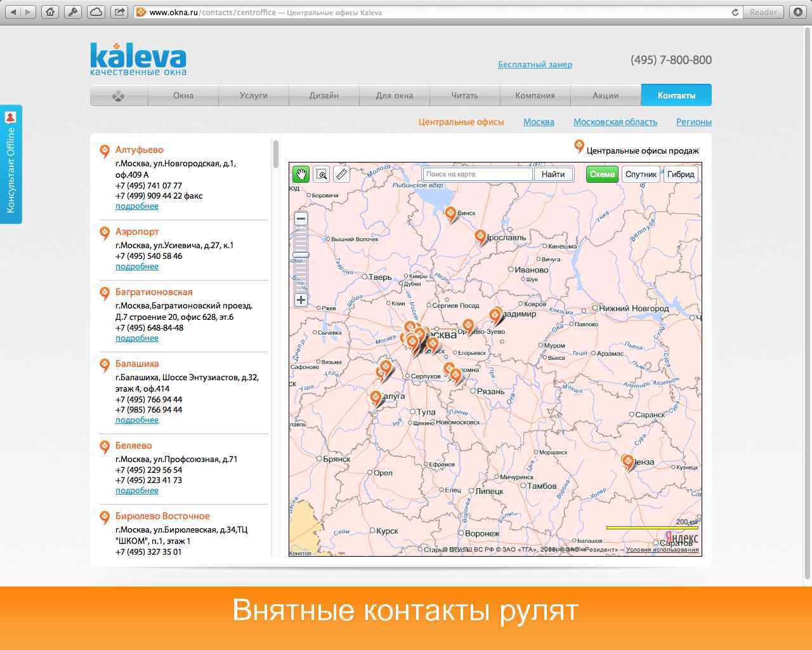Keep the Схема map view enabled

(601, 174)
